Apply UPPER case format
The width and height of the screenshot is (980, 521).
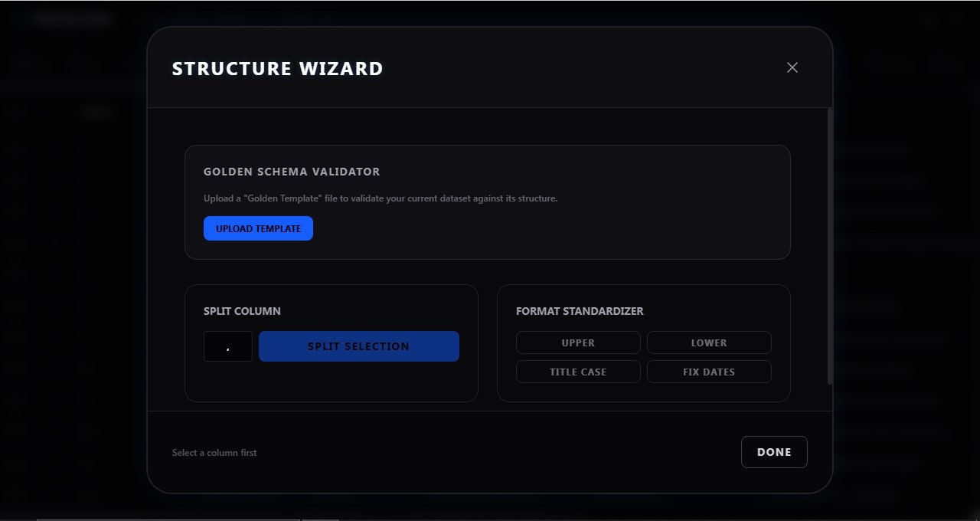578,342
